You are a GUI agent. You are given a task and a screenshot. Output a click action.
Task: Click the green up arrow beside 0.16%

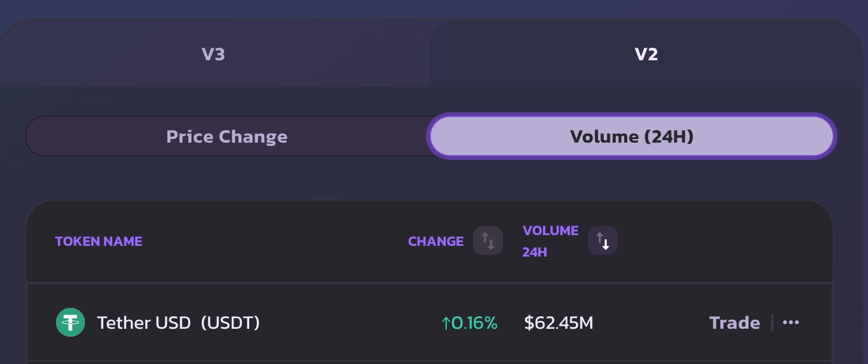pyautogui.click(x=446, y=323)
